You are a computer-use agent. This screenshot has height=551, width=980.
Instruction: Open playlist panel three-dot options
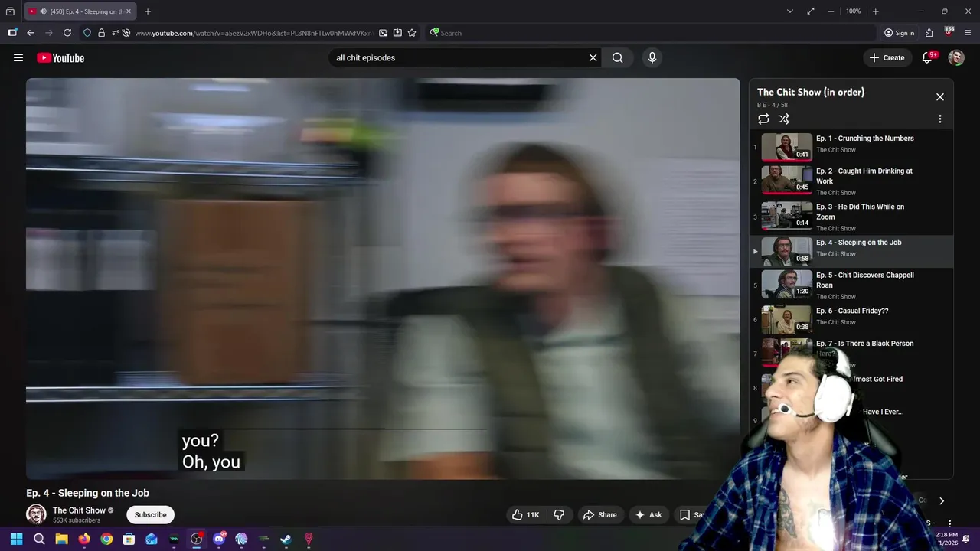[940, 119]
